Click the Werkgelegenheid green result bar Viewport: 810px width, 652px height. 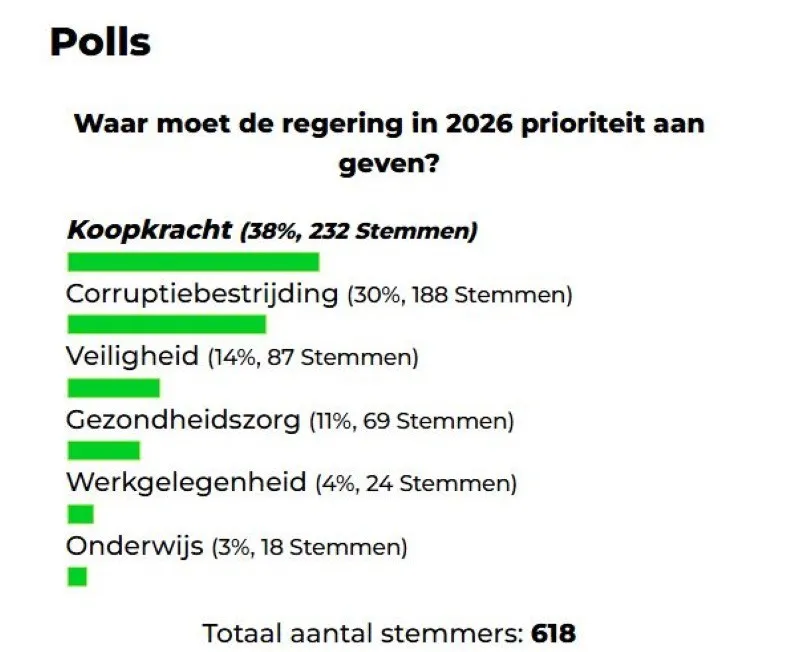[x=80, y=514]
